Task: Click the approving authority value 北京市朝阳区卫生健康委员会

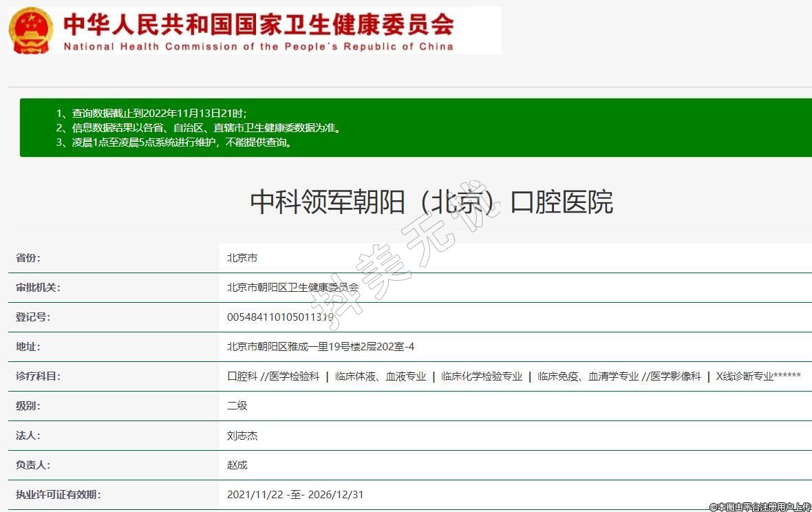Action: point(293,288)
